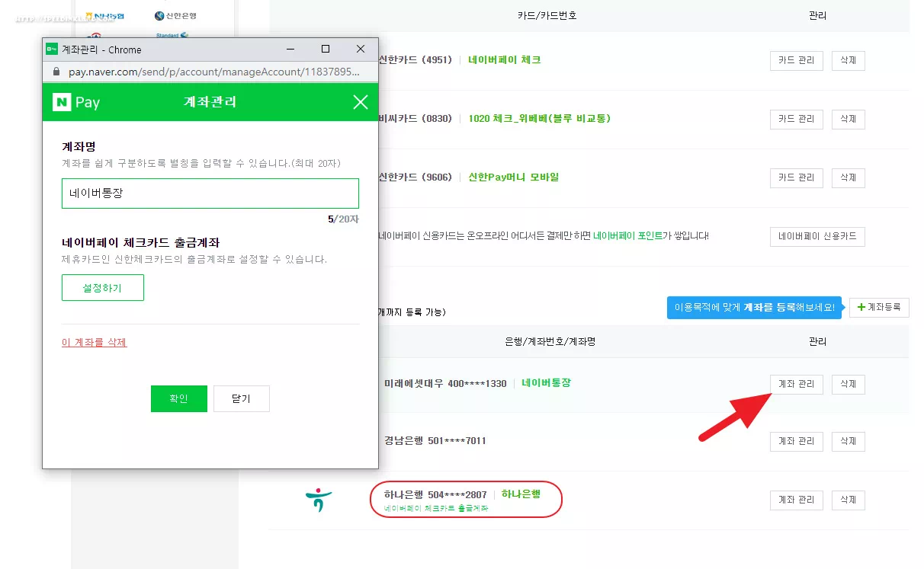Click the green 네이버통장 account name in the list
This screenshot has height=569, width=924.
coord(546,382)
